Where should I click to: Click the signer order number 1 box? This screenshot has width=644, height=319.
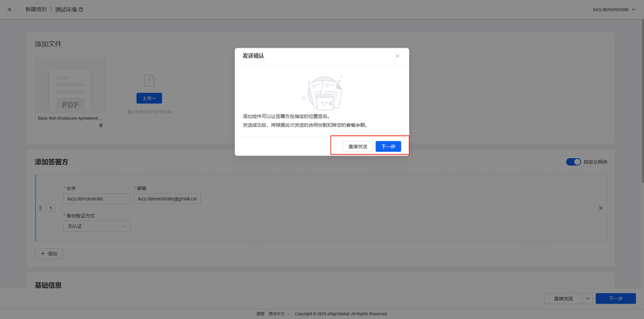(50, 208)
